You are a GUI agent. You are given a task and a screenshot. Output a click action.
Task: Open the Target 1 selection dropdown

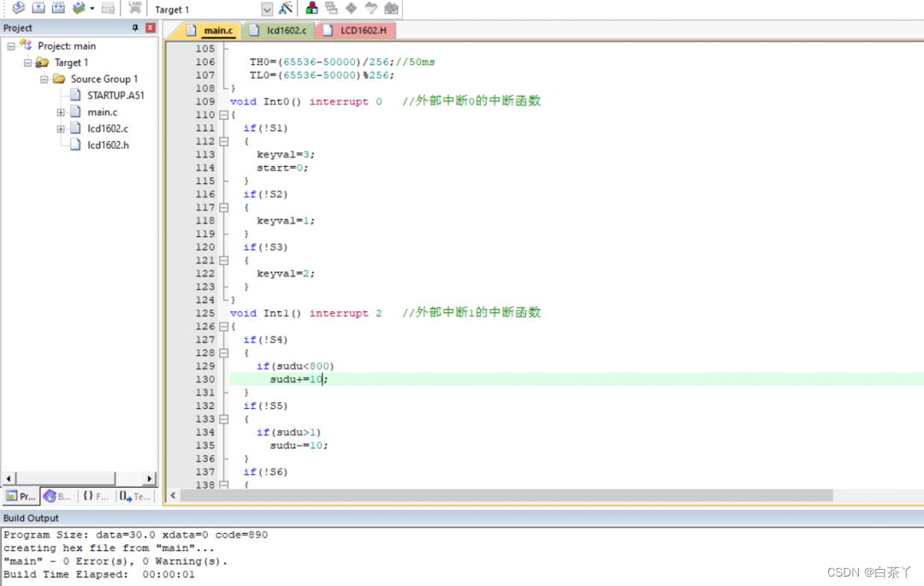click(266, 9)
